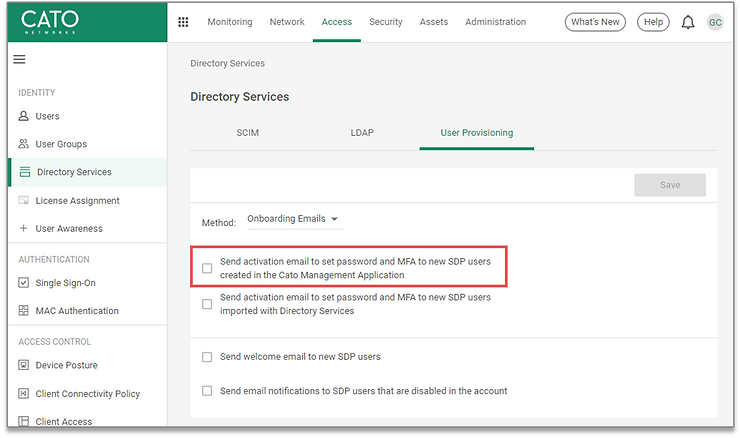Click the notifications bell icon
This screenshot has height=438, width=740.
(688, 22)
